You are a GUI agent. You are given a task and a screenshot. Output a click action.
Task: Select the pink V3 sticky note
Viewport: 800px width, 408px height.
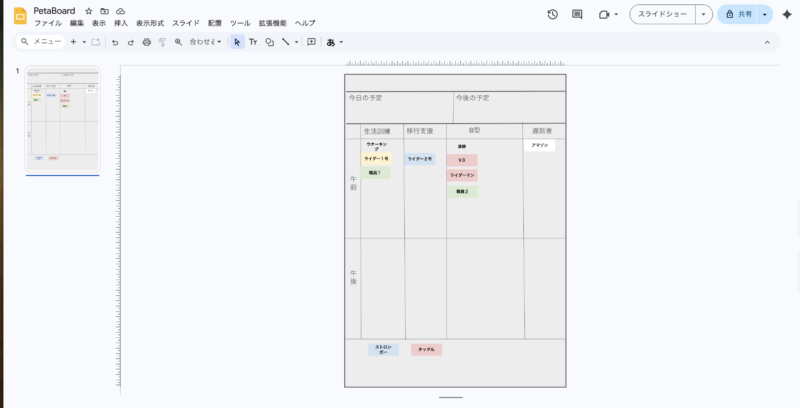(x=461, y=160)
